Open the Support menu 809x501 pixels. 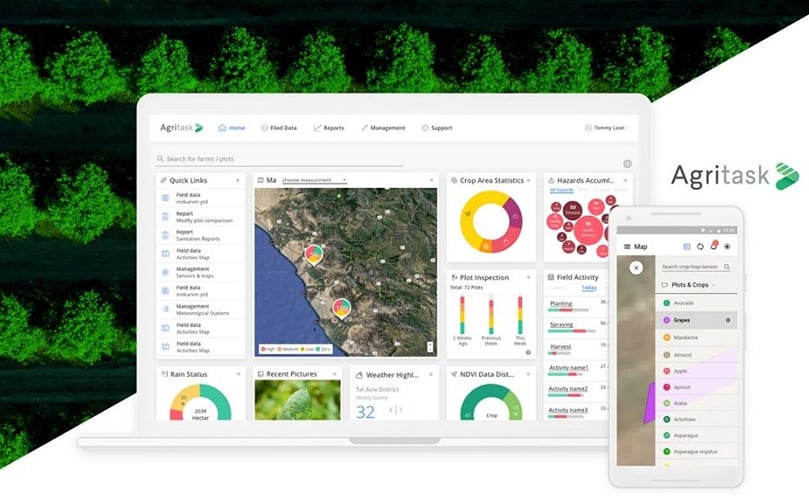point(437,128)
